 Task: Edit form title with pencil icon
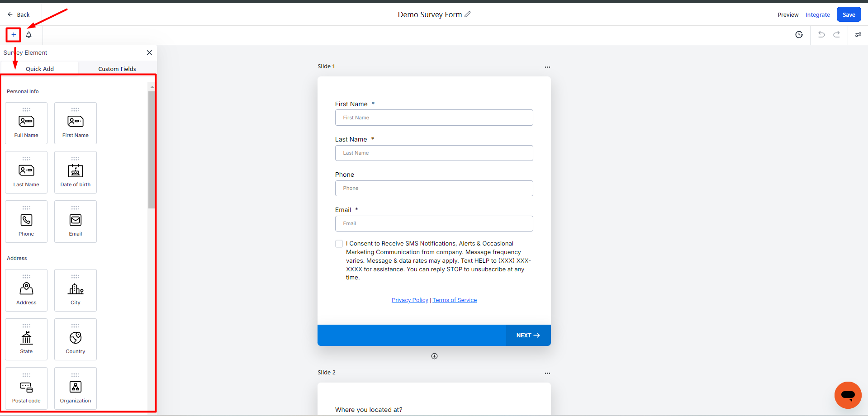pyautogui.click(x=468, y=14)
